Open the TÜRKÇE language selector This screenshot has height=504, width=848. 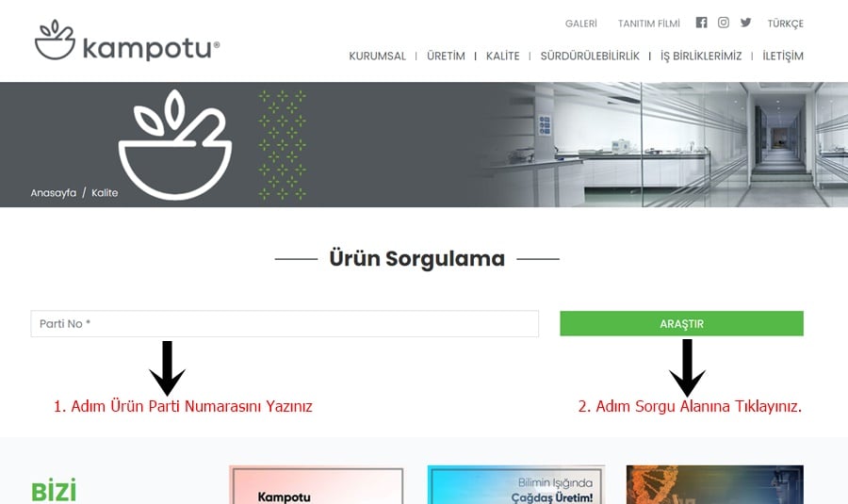(x=785, y=24)
